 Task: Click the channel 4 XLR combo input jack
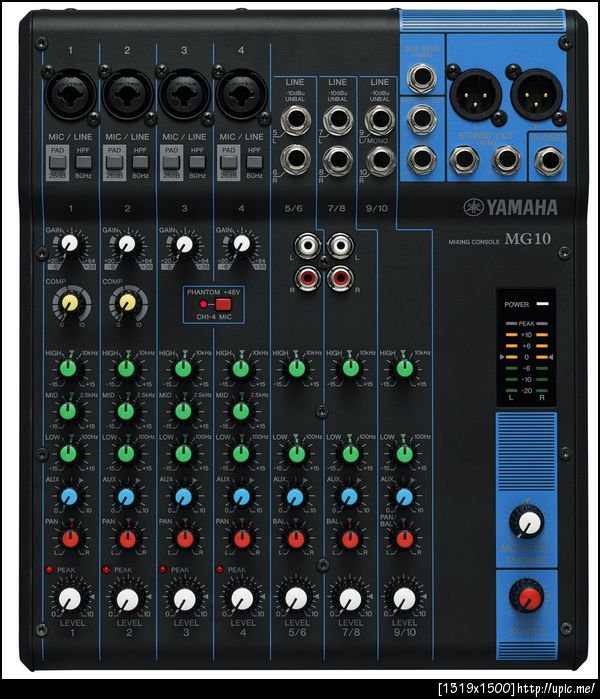242,95
